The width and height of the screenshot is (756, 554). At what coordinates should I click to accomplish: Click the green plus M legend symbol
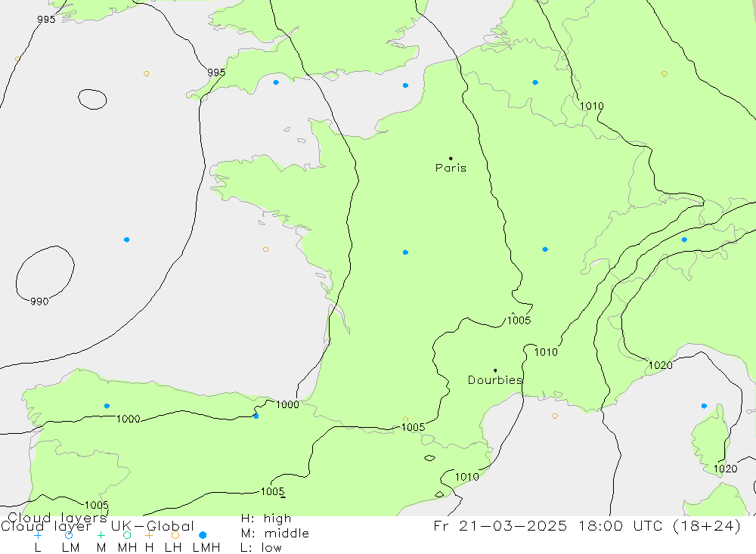[101, 535]
